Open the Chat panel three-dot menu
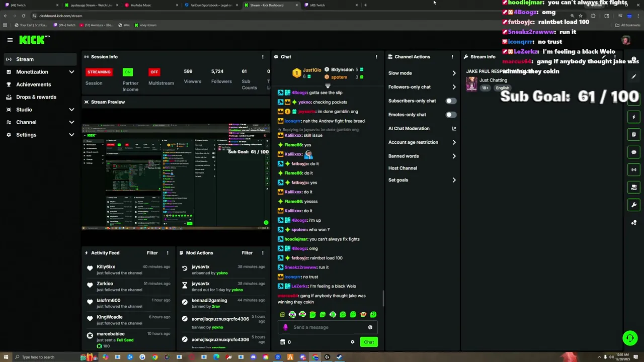This screenshot has height=362, width=644. 376,57
